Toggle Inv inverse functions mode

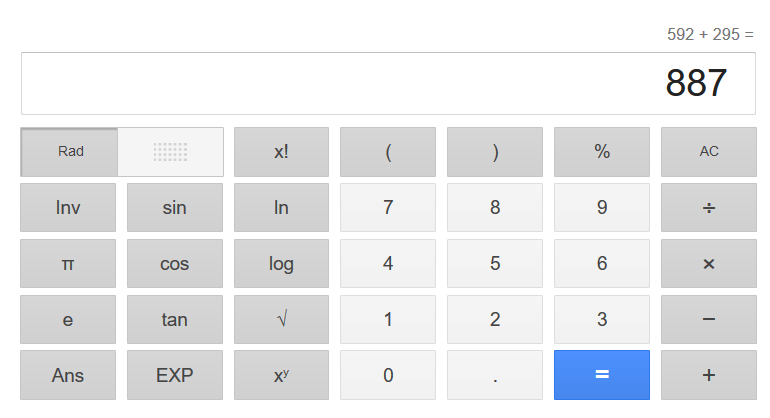[x=68, y=208]
